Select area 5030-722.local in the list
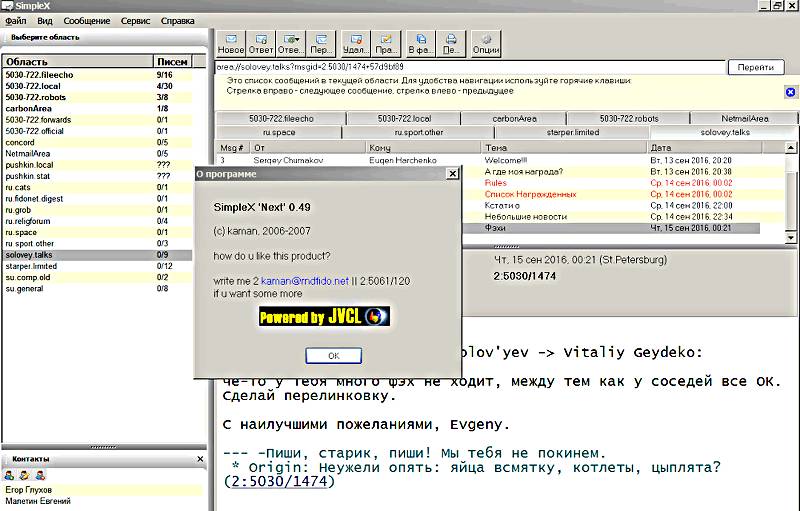Image resolution: width=800 pixels, height=511 pixels. click(x=97, y=86)
